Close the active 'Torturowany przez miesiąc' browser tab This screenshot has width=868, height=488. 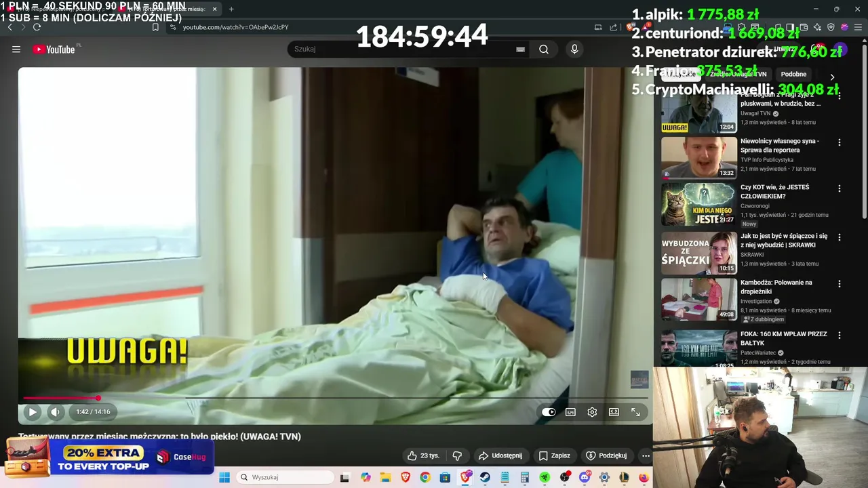pyautogui.click(x=214, y=9)
